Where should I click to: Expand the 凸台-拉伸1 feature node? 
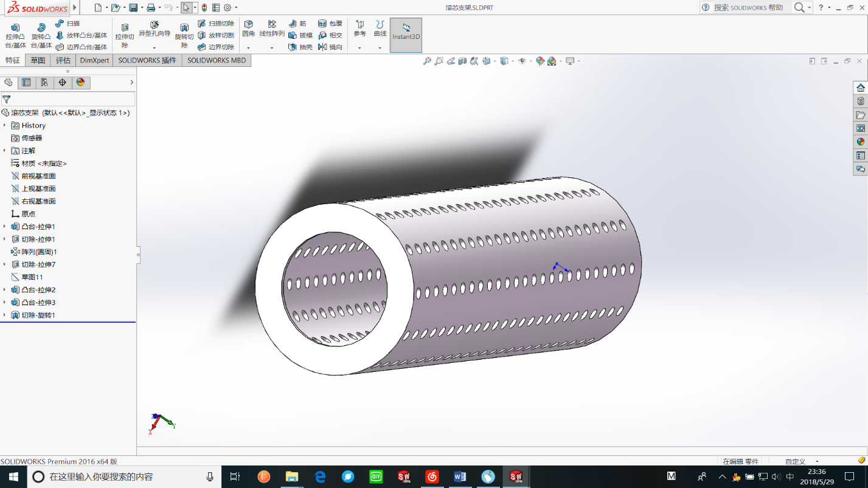point(5,227)
